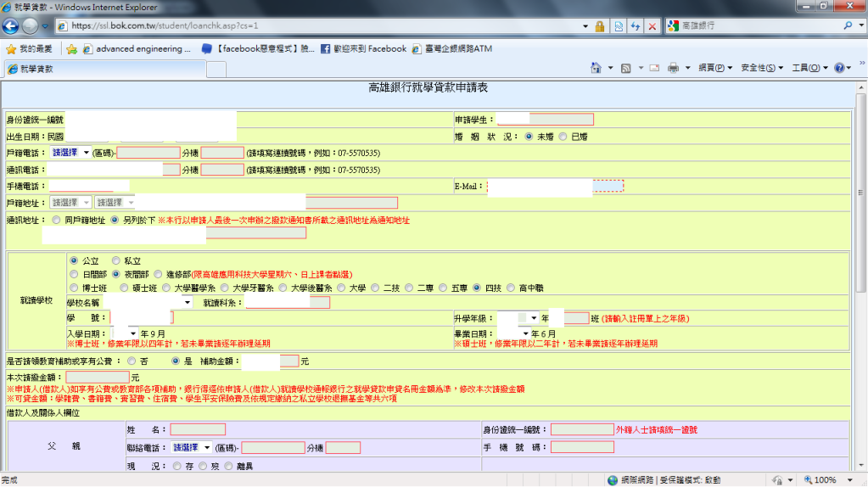Open 工具(O) menu

[809, 68]
